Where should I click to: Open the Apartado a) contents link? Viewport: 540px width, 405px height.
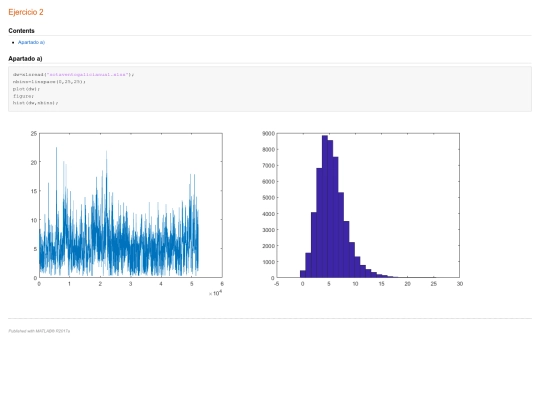coord(31,42)
